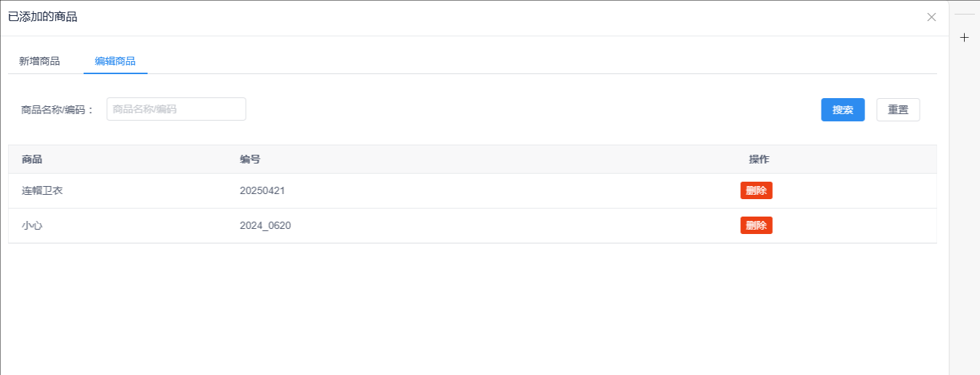Switch to the 新增商品 tab

pos(39,61)
